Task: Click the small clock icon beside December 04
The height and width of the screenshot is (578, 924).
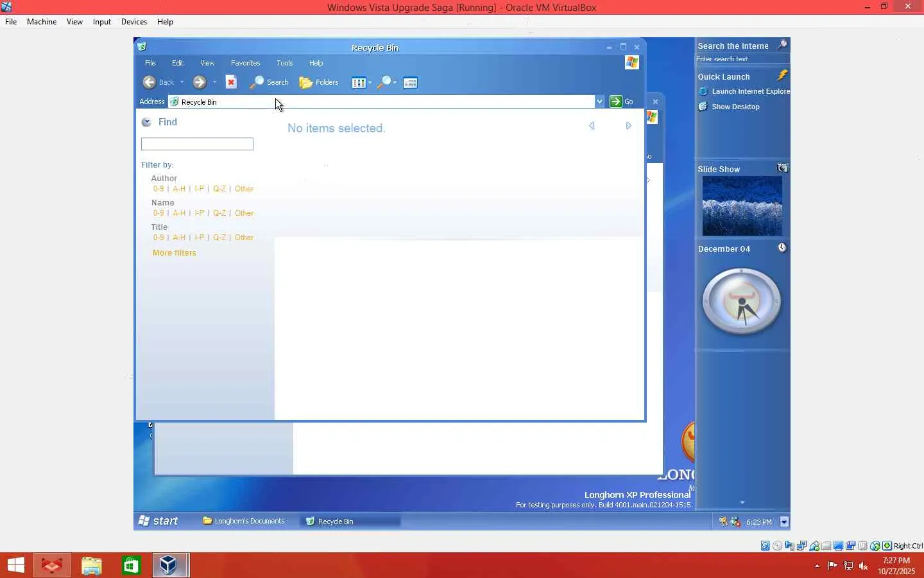Action: tap(782, 248)
